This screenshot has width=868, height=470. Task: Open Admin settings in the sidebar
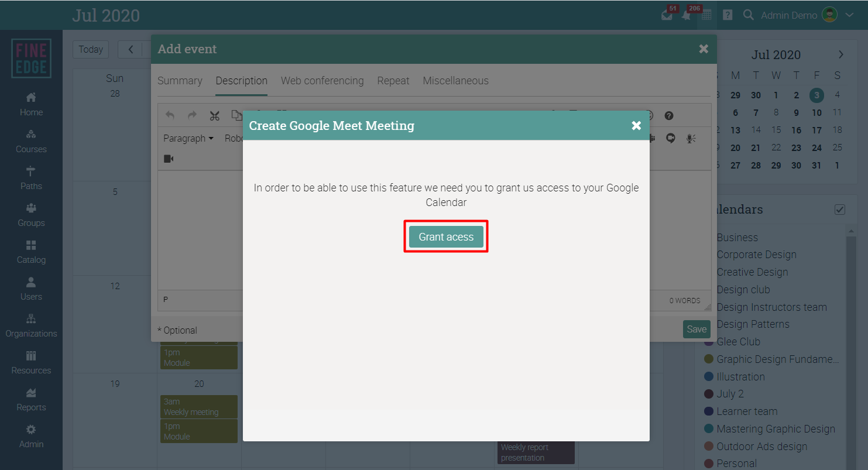pos(31,436)
